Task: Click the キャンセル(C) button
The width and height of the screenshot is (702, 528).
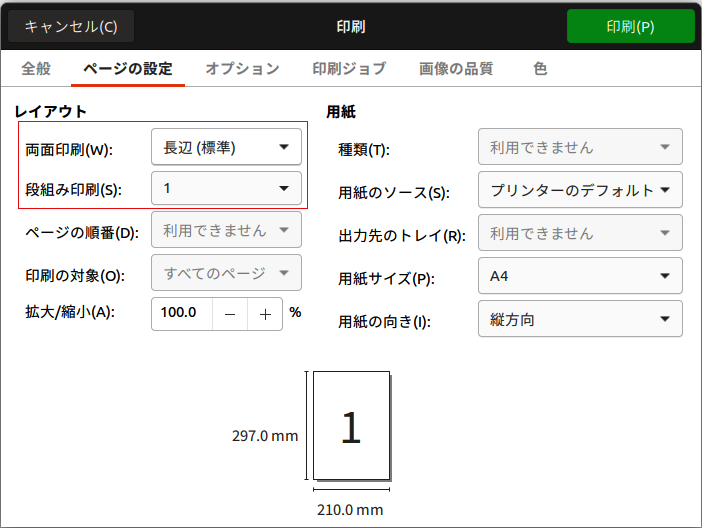Action: click(71, 26)
